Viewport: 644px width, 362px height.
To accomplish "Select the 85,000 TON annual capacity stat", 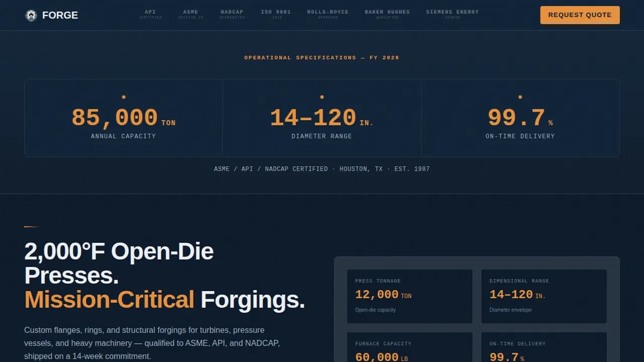I will tap(123, 118).
